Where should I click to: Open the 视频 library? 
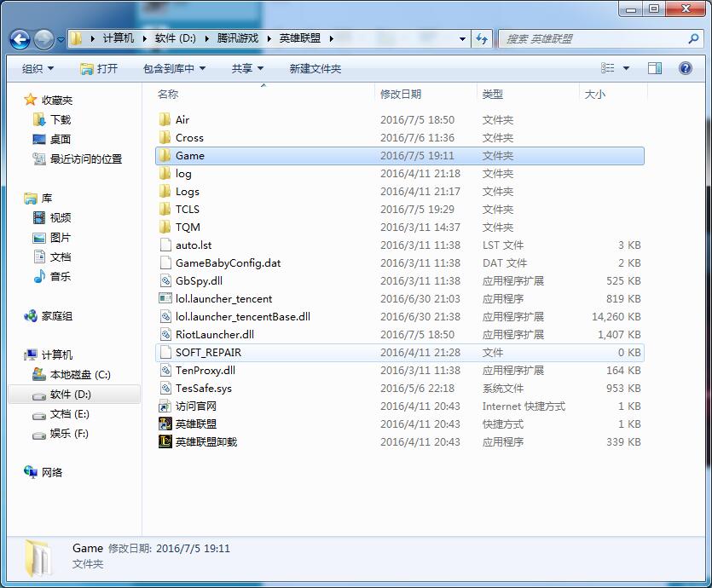click(61, 218)
